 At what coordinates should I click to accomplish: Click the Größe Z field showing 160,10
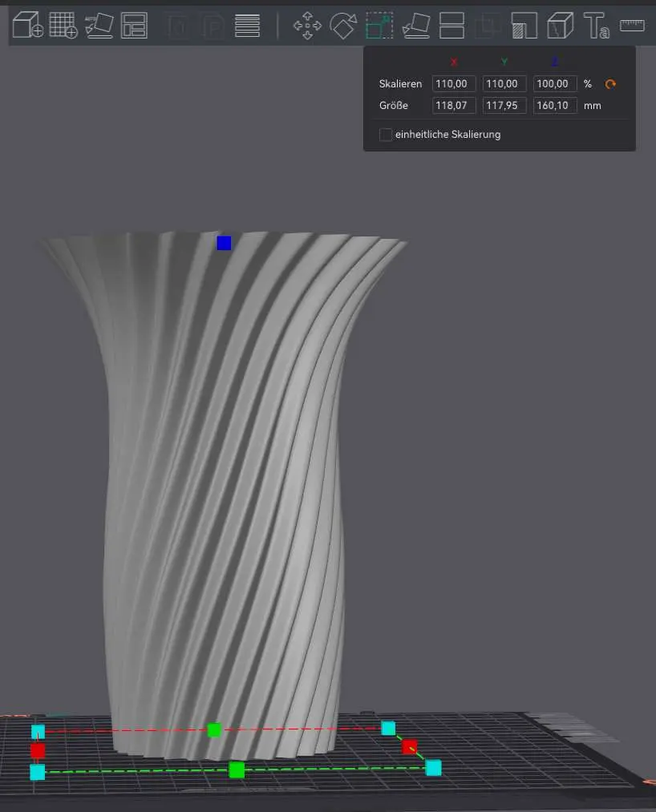click(x=555, y=106)
